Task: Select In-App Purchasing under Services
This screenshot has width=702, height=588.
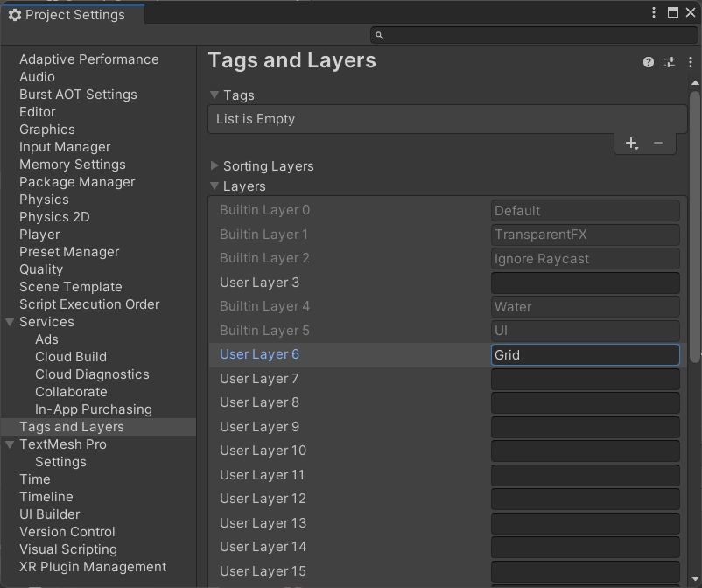Action: tap(94, 409)
